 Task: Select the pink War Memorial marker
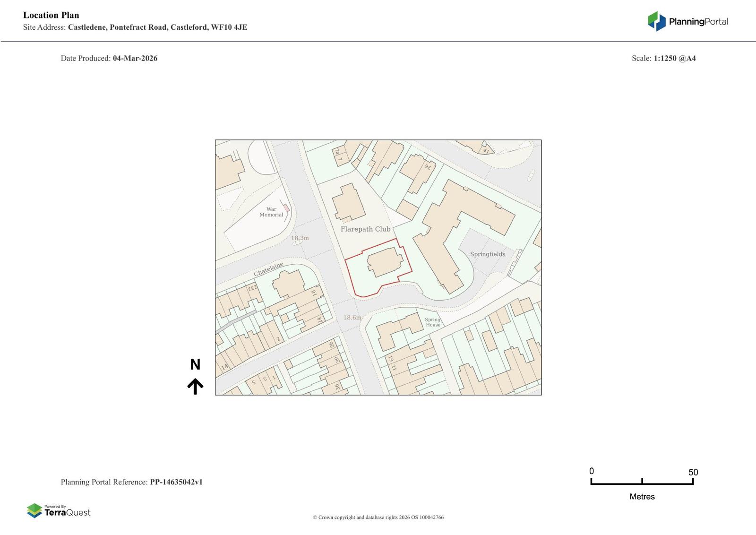tap(286, 208)
